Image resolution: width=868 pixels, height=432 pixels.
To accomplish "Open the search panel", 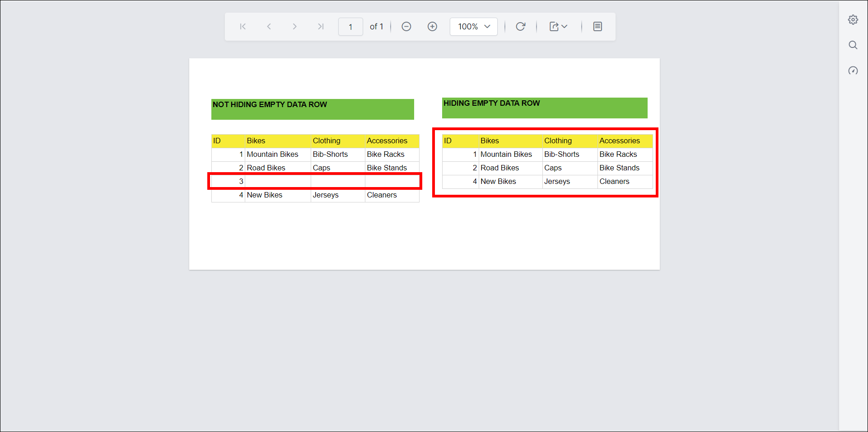I will (853, 45).
